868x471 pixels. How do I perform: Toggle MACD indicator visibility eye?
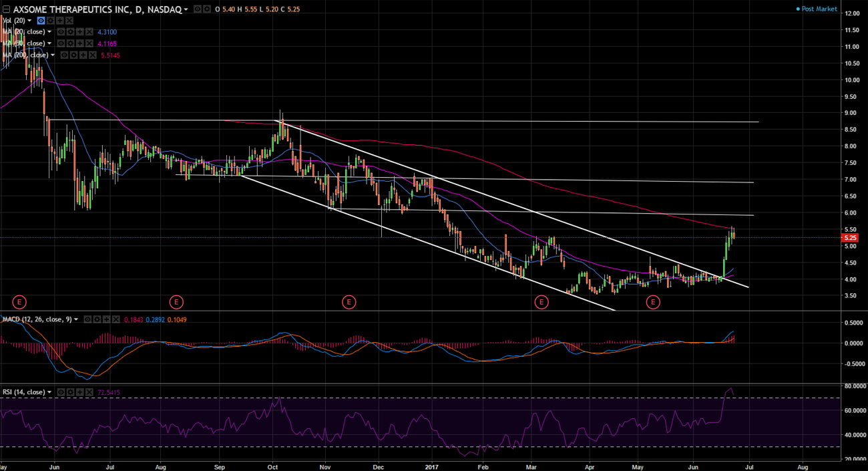87,319
